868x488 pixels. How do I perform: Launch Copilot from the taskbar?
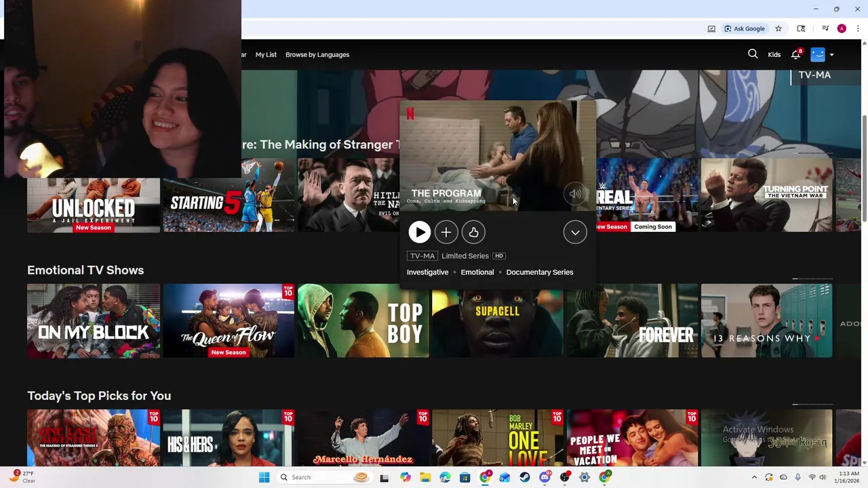coord(405,477)
